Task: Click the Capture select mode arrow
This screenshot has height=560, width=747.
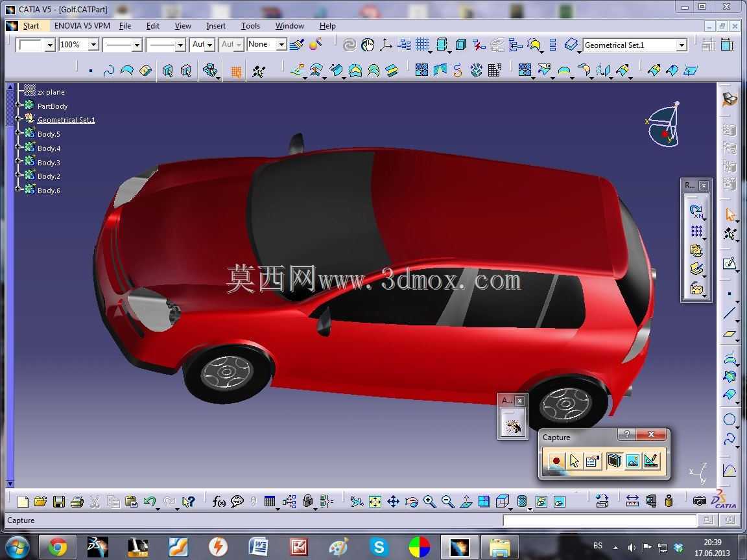Action: point(574,461)
